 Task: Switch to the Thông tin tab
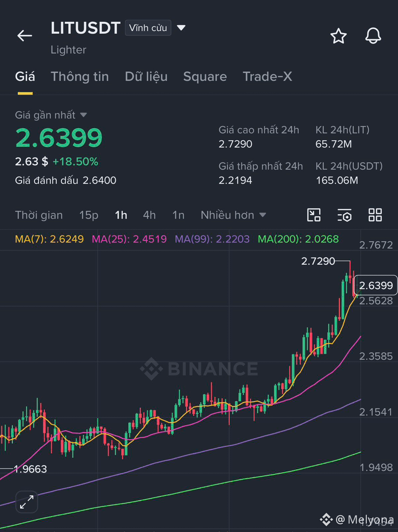80,77
